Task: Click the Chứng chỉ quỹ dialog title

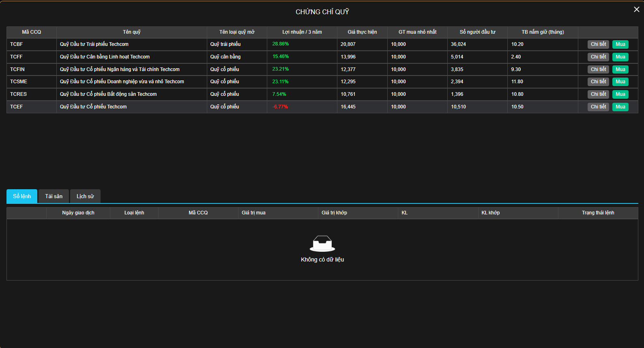Action: pos(322,12)
